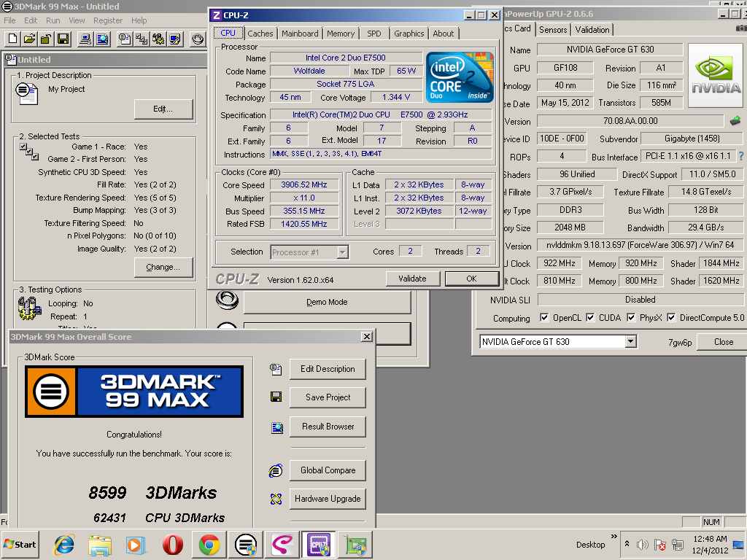Click the taskbar clock showing 12:48 AM

coord(710,544)
